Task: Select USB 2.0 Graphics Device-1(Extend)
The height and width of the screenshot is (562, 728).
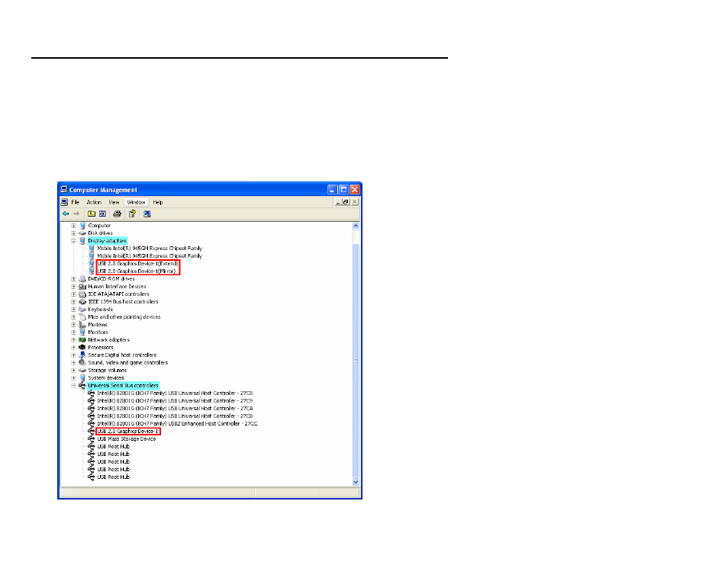Action: (x=138, y=264)
